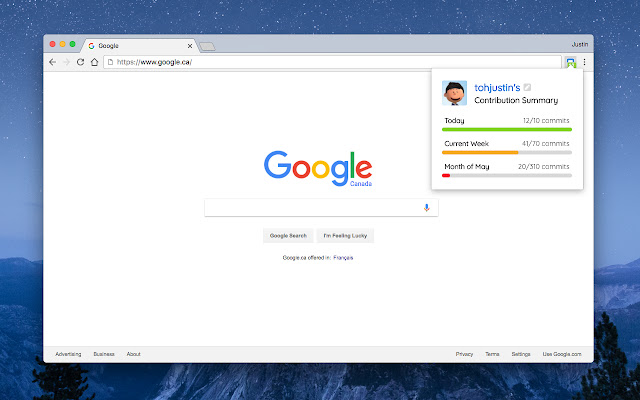
Task: Open the Business footer link
Action: [x=104, y=354]
